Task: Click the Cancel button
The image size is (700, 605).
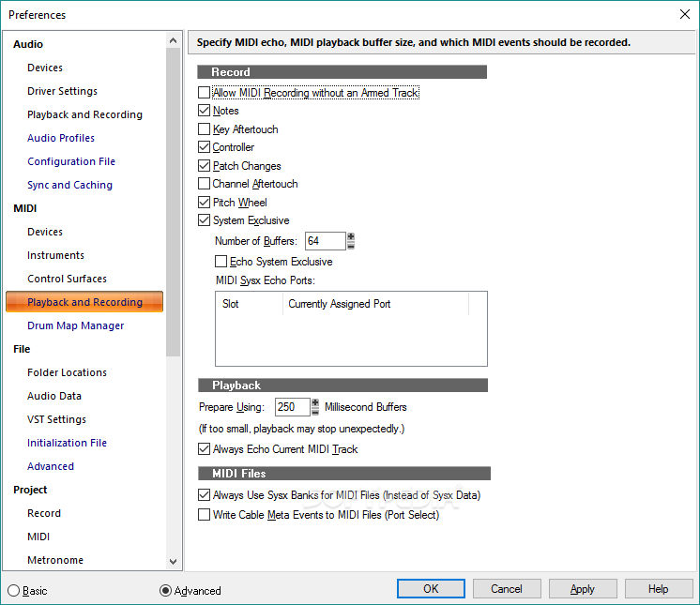Action: pyautogui.click(x=507, y=589)
